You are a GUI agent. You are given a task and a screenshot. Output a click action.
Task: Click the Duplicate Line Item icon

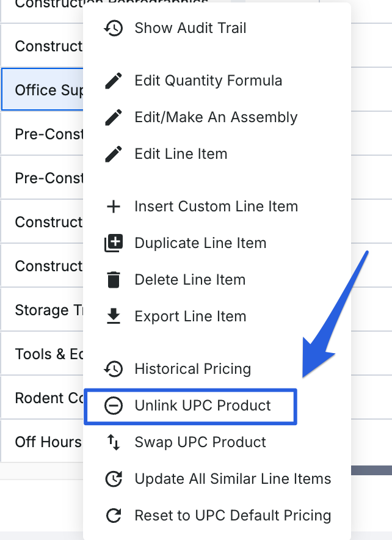pos(114,243)
